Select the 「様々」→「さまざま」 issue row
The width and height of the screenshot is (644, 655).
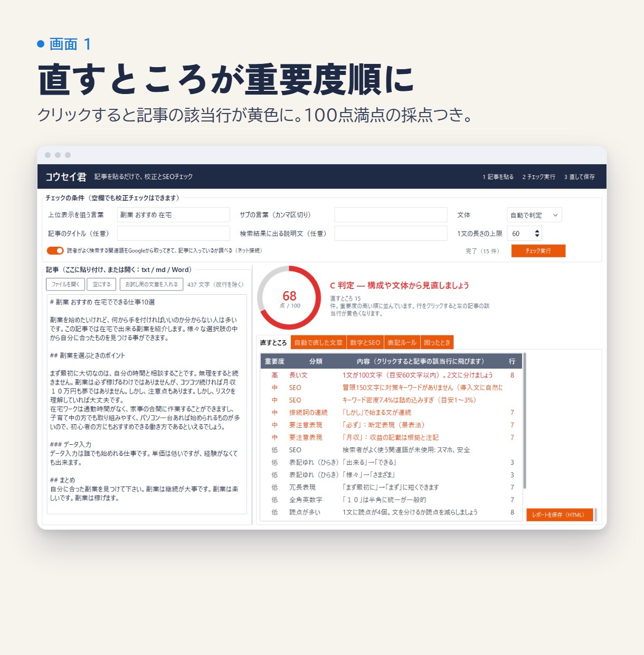391,475
